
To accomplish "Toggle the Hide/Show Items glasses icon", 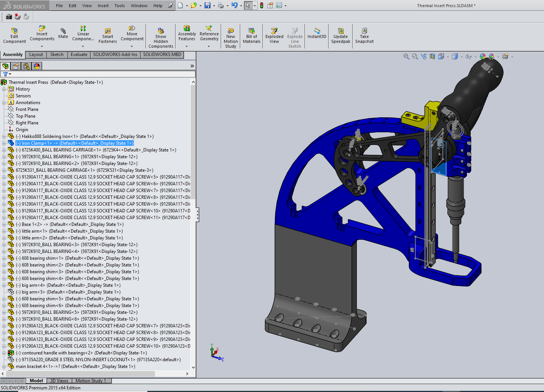I will click(x=468, y=56).
